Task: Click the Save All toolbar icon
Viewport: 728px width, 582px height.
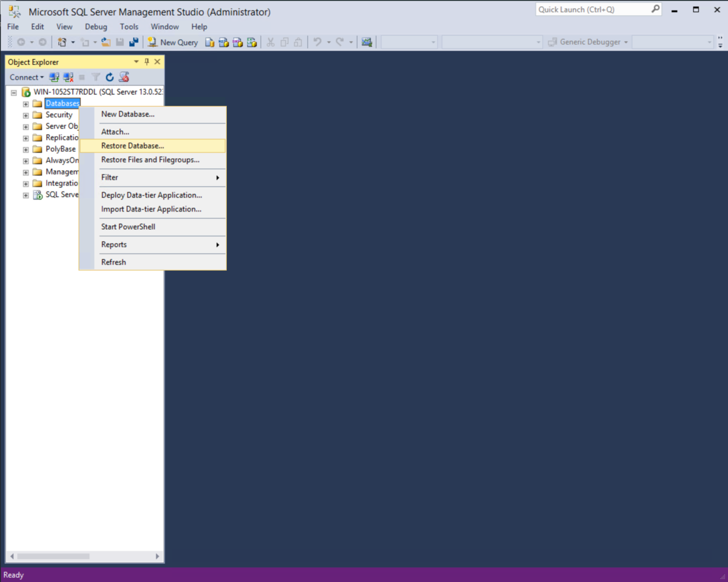Action: click(x=134, y=42)
